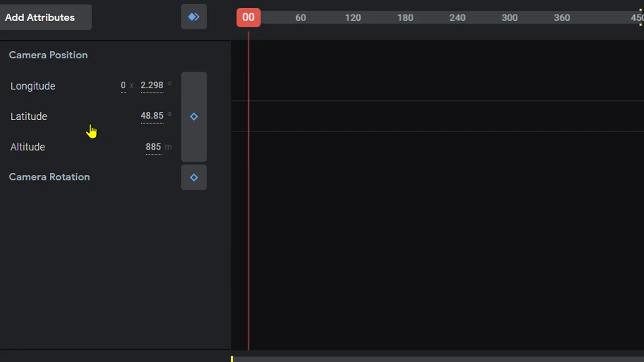This screenshot has width=644, height=362.
Task: Select the Latitude attribute row
Action: point(91,117)
